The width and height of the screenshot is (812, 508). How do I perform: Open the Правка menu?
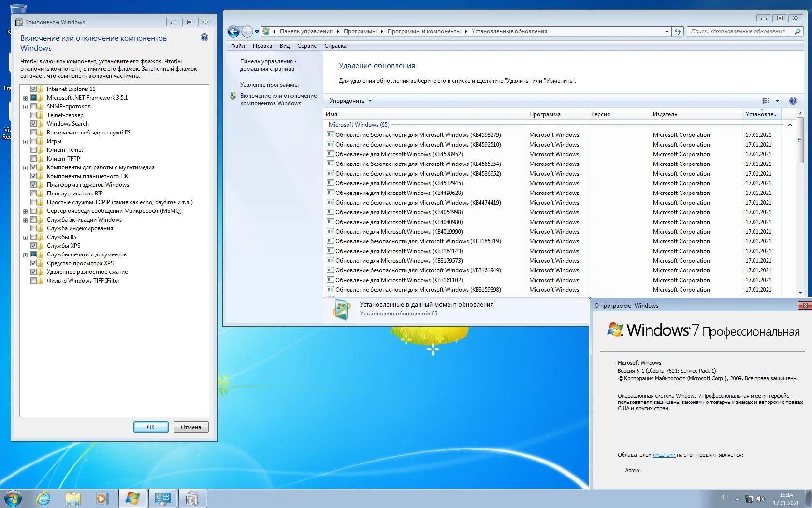pyautogui.click(x=262, y=46)
